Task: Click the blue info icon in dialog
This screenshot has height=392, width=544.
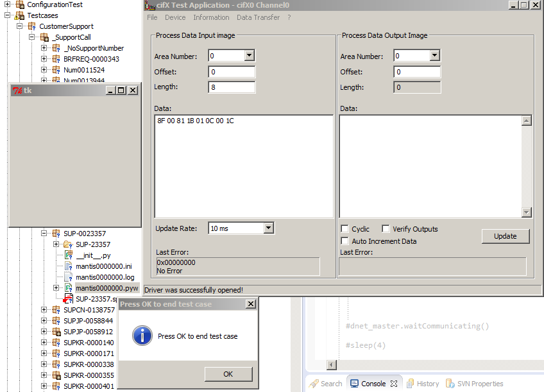Action: (142, 336)
